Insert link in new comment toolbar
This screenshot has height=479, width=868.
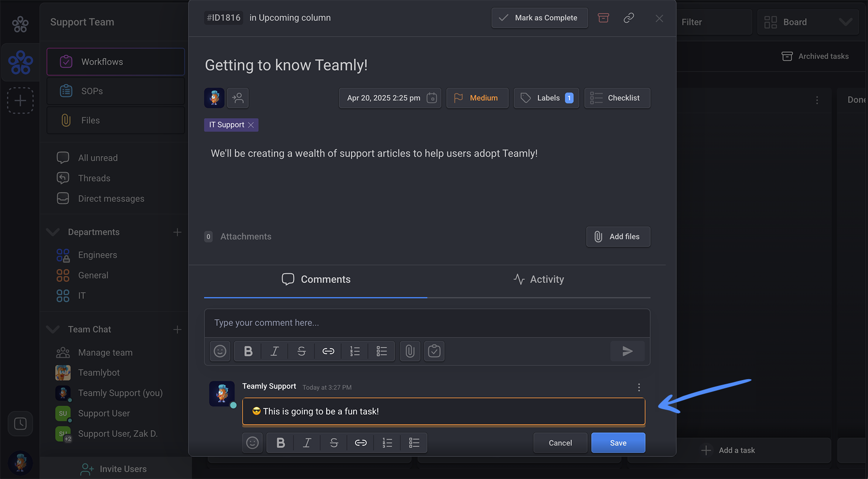tap(328, 351)
